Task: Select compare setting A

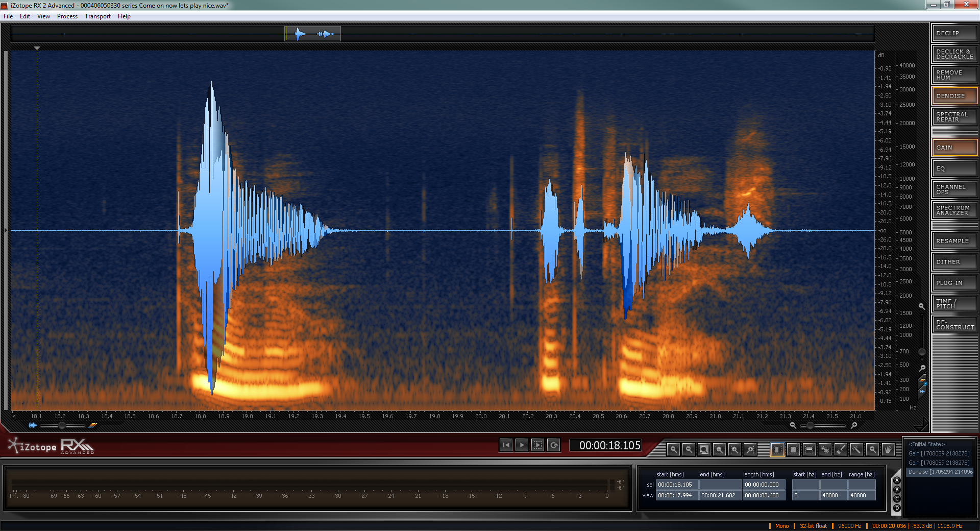Action: 897,480
